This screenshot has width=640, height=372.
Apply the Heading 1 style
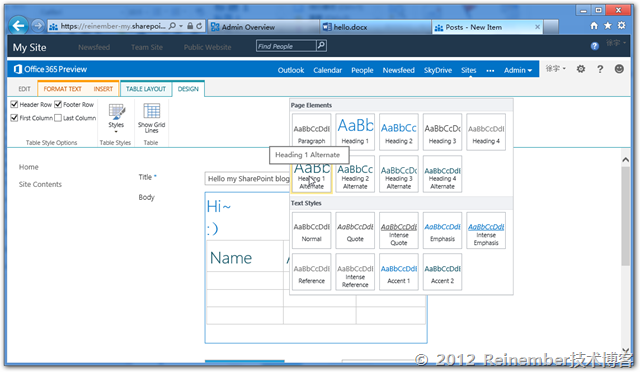click(x=355, y=132)
